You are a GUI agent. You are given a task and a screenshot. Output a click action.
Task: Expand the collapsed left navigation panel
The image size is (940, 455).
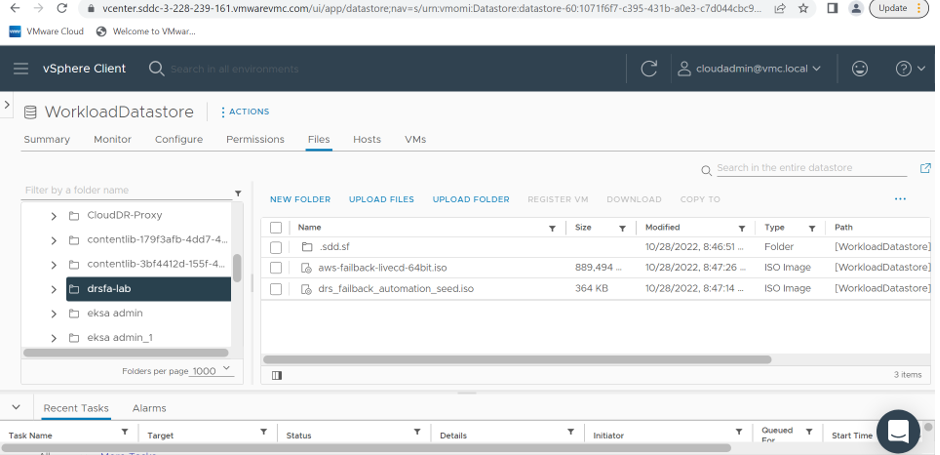click(x=7, y=104)
